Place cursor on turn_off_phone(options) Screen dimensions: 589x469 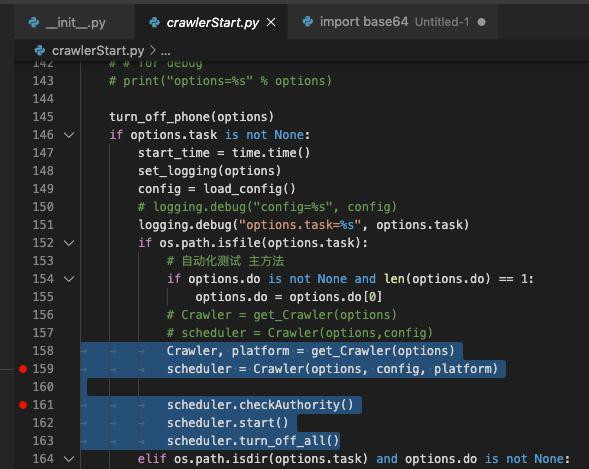pos(192,117)
